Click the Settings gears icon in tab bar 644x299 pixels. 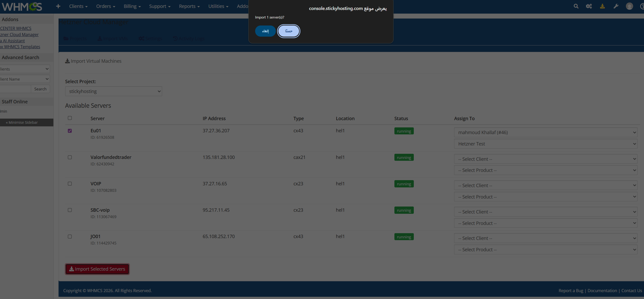point(141,38)
